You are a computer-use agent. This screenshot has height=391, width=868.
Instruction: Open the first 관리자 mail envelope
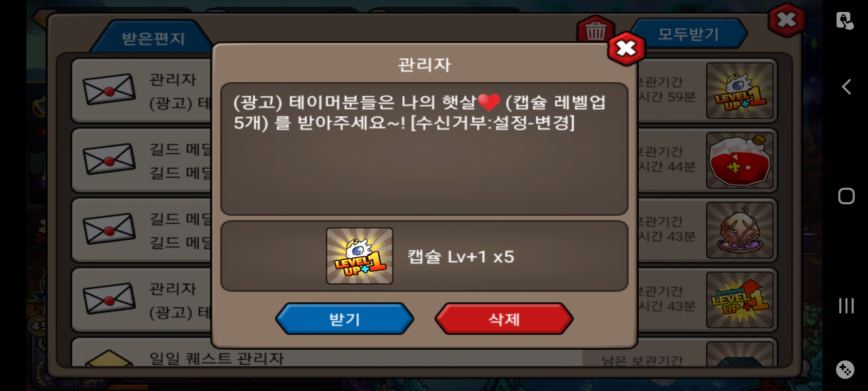pos(109,90)
